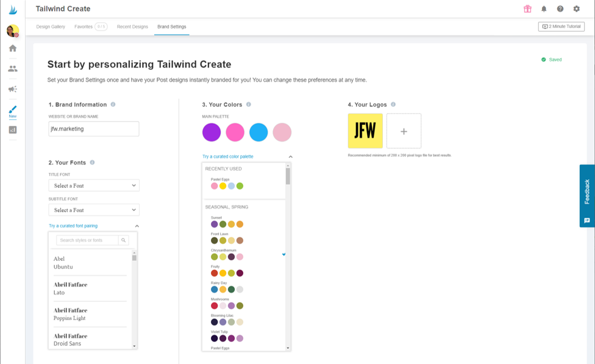Screen dimensions: 595x364
Task: Click the green Saved checkmark icon
Action: click(543, 60)
